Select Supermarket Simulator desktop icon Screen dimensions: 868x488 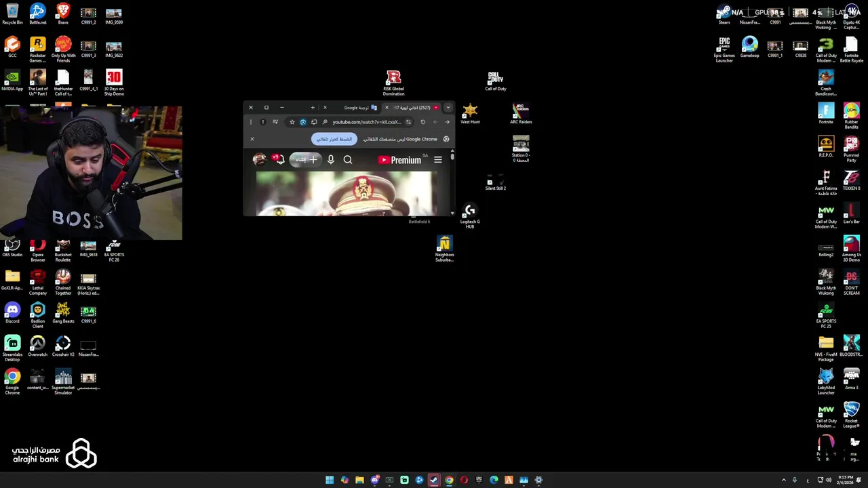[63, 382]
